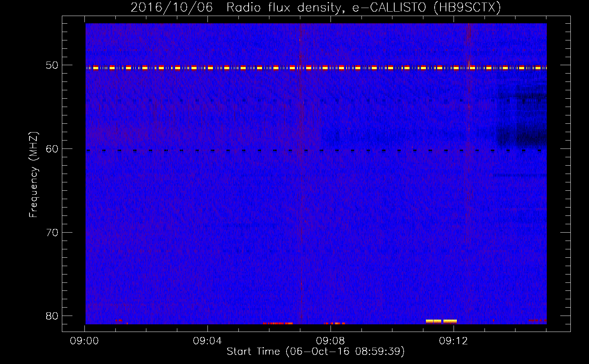
Task: Click the 09:12 time tick label
Action: coord(454,341)
